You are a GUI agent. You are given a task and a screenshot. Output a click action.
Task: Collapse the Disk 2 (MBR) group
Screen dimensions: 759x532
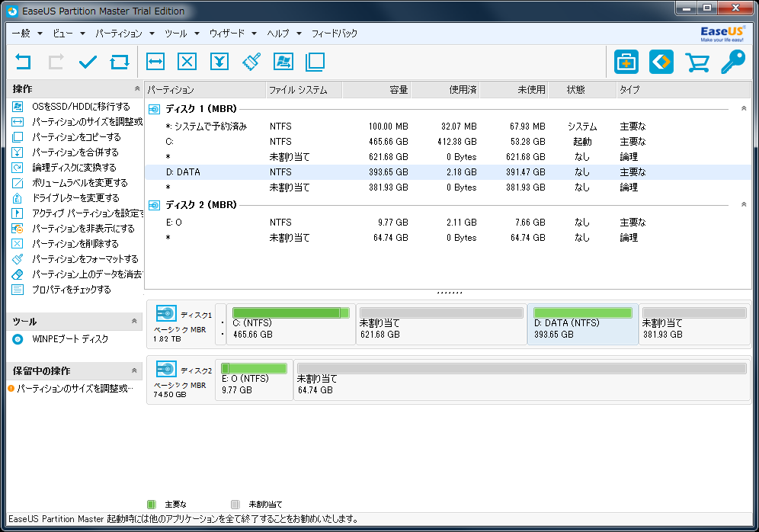pyautogui.click(x=744, y=205)
